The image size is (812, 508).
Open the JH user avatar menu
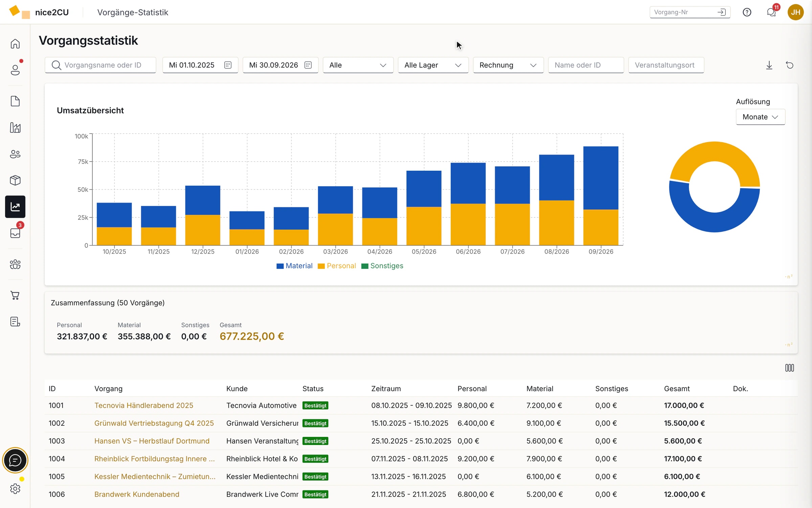coord(796,12)
